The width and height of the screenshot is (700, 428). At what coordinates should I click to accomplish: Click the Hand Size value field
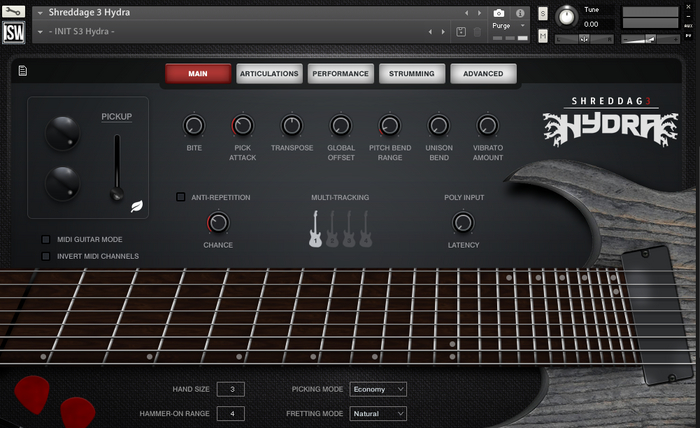pos(231,389)
